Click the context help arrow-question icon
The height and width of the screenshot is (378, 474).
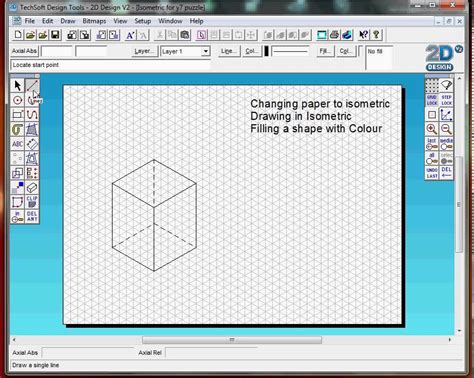coord(363,35)
